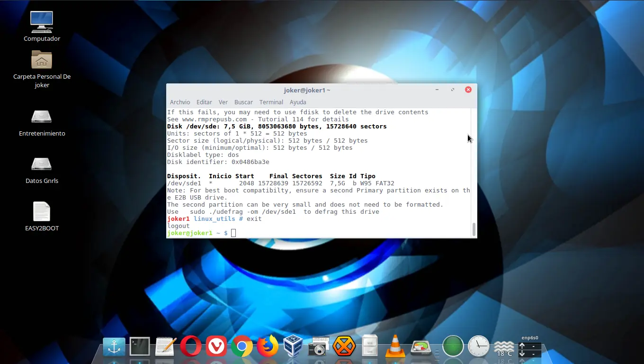Launch the terminal from the dock
This screenshot has height=364, width=644.
pyautogui.click(x=140, y=347)
